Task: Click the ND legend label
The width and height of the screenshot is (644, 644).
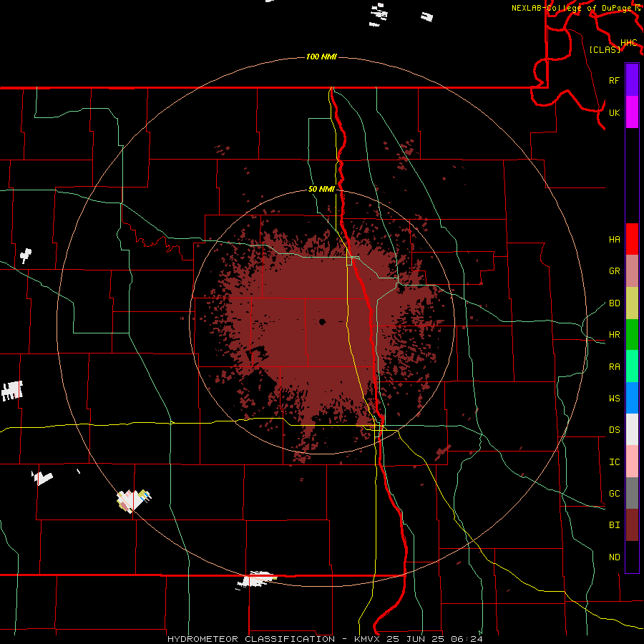Action: [x=614, y=557]
